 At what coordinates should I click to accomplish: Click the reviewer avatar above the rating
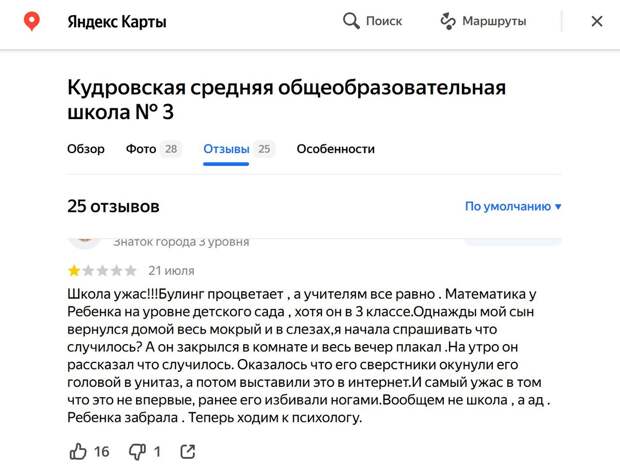86,238
